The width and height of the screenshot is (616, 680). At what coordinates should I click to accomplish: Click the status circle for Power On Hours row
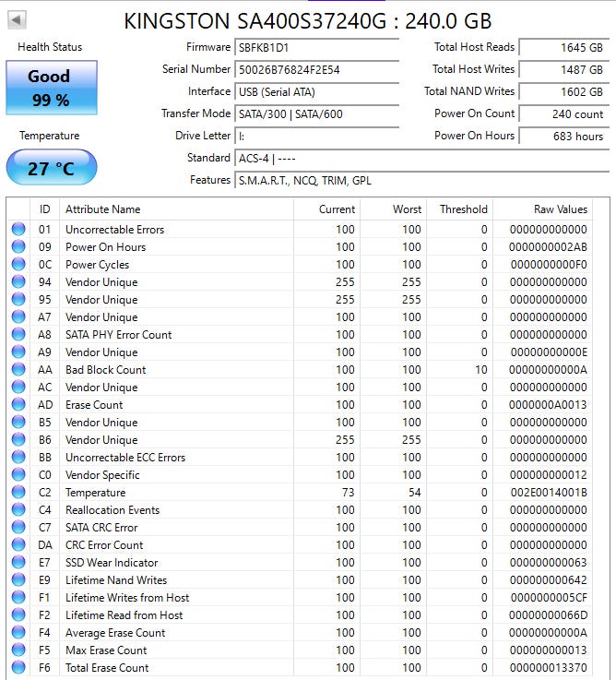click(18, 246)
